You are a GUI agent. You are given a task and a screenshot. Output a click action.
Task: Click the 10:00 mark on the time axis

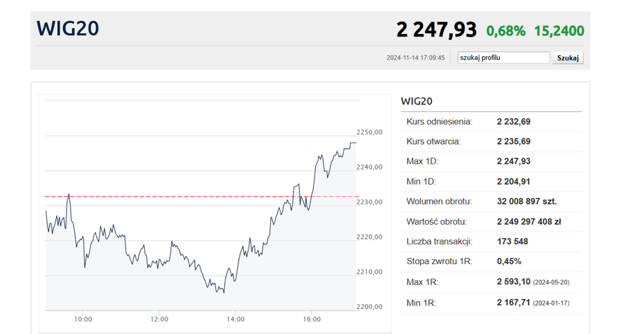pyautogui.click(x=83, y=318)
